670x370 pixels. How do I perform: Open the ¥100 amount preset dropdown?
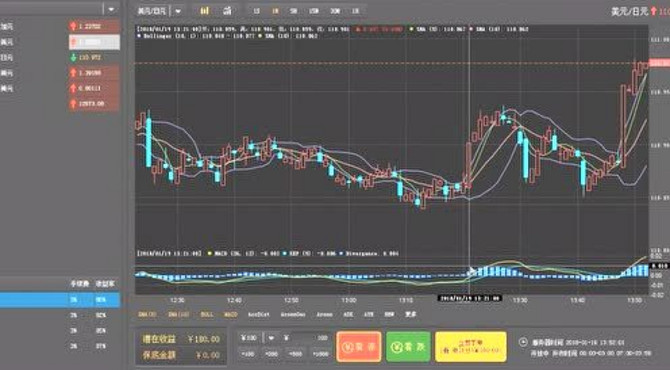[x=271, y=338]
